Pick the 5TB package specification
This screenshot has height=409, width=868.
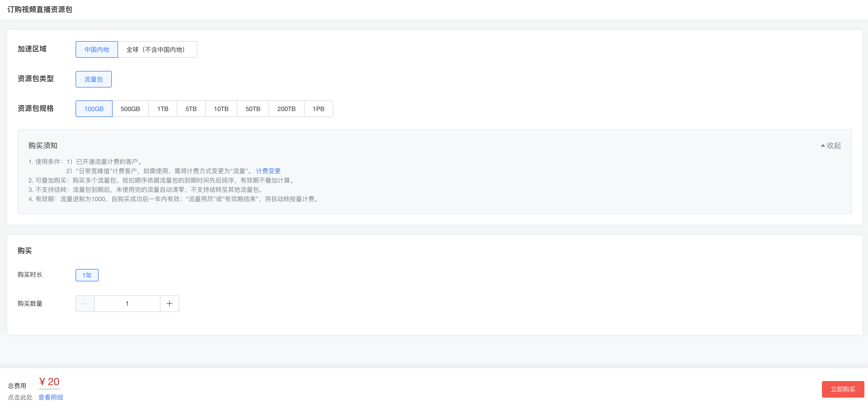coord(191,109)
